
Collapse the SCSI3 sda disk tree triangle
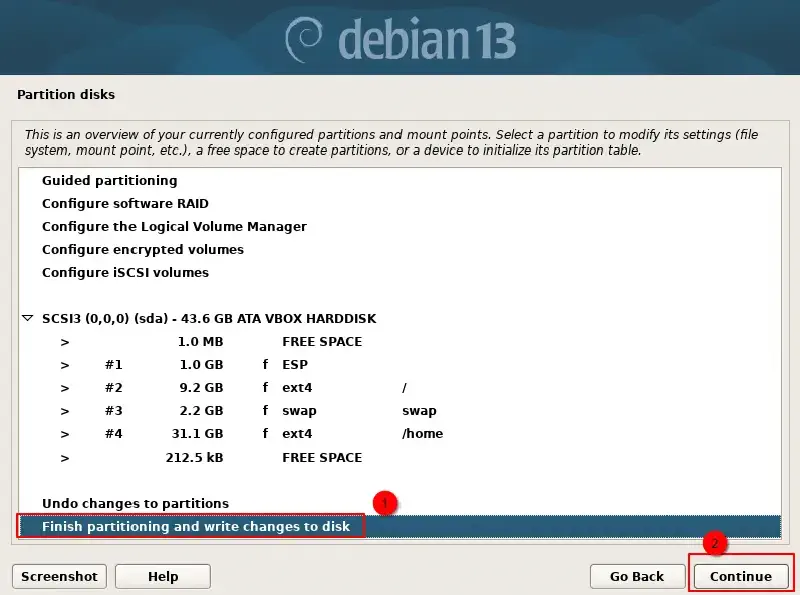27,319
